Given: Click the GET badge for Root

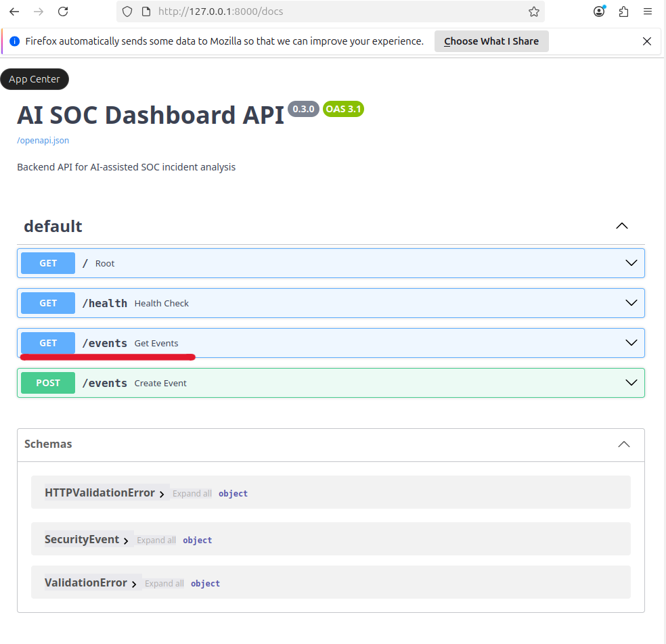Looking at the screenshot, I should 48,263.
